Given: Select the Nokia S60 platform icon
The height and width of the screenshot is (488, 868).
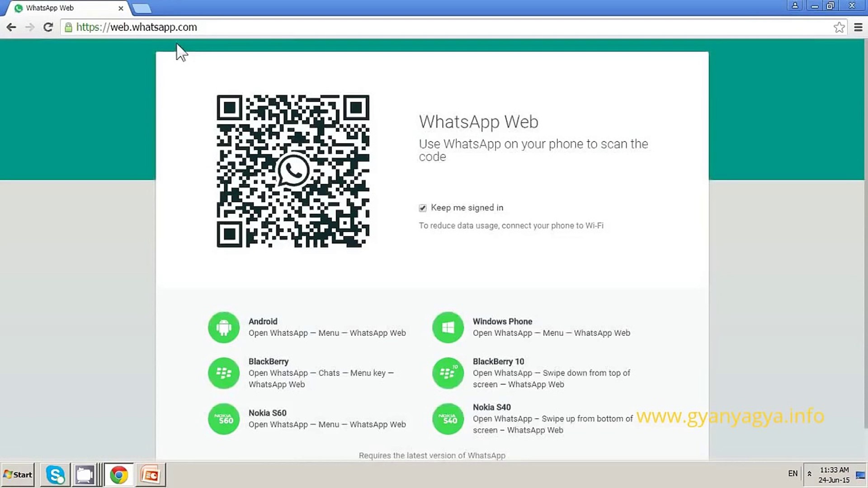Looking at the screenshot, I should point(223,419).
